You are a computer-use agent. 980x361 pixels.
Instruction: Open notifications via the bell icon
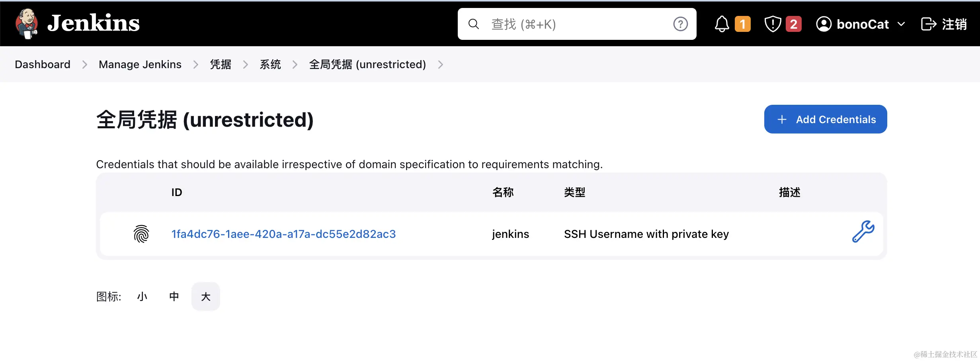click(x=721, y=24)
